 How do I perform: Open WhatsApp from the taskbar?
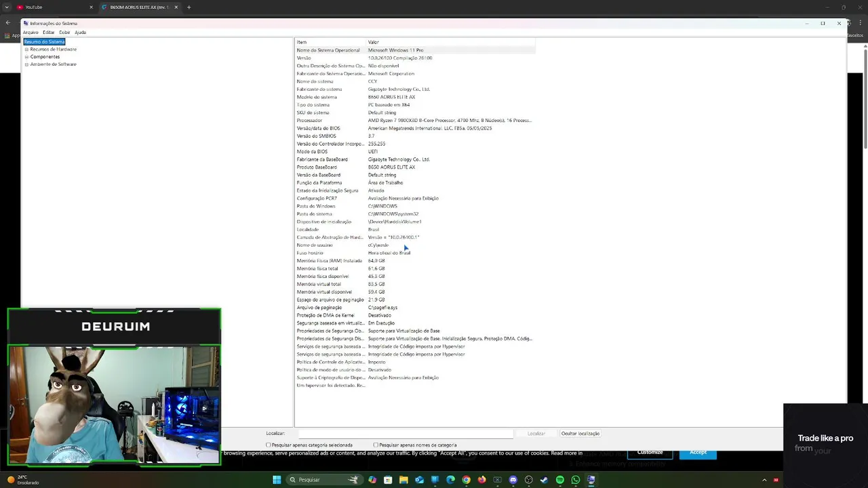(575, 480)
